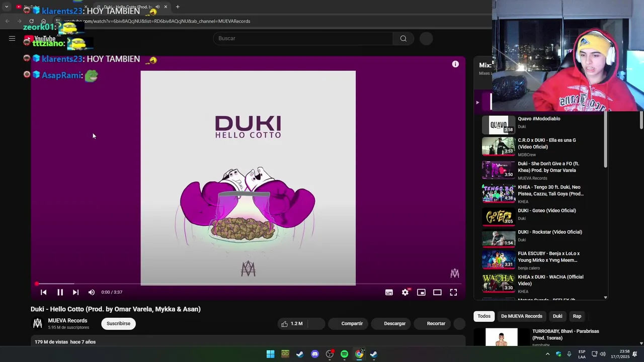644x362 pixels.
Task: Select the De MUEVA Records chip
Action: point(521,316)
